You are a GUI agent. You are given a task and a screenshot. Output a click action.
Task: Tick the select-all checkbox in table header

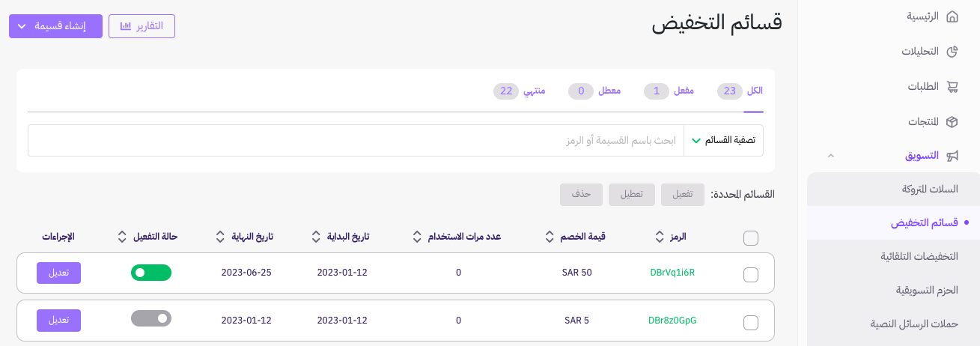tap(751, 238)
